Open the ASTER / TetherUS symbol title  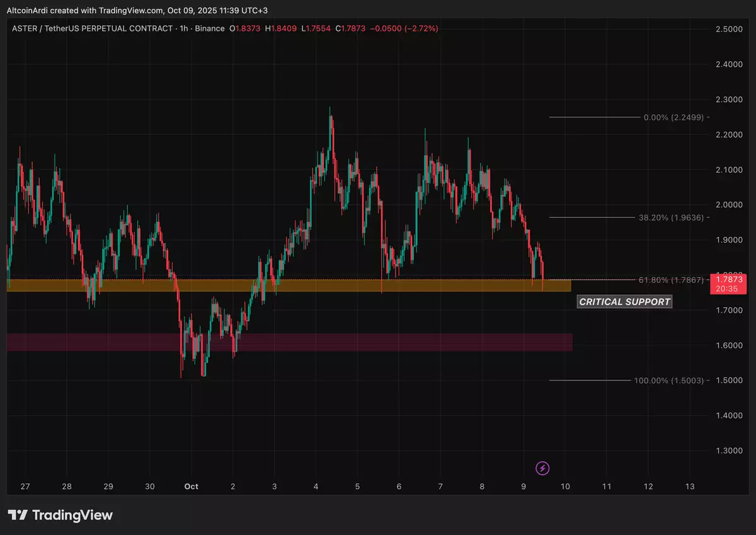coord(91,29)
